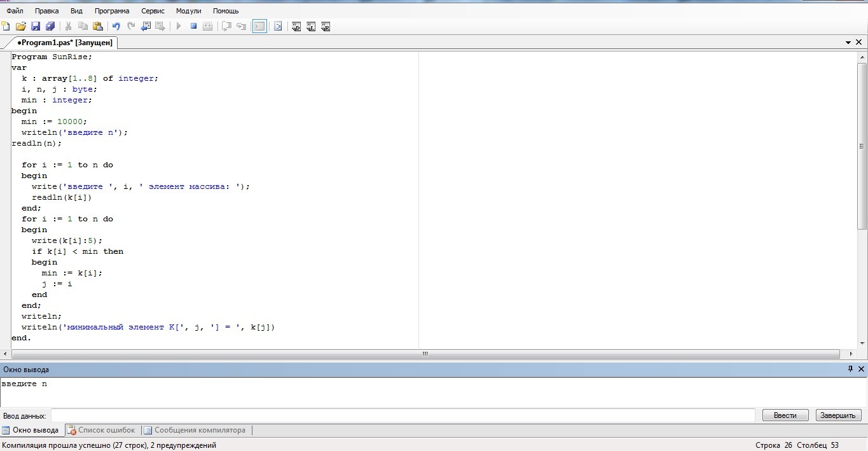Click the vertical scrollbar up arrow
The height and width of the screenshot is (451, 868).
click(862, 57)
